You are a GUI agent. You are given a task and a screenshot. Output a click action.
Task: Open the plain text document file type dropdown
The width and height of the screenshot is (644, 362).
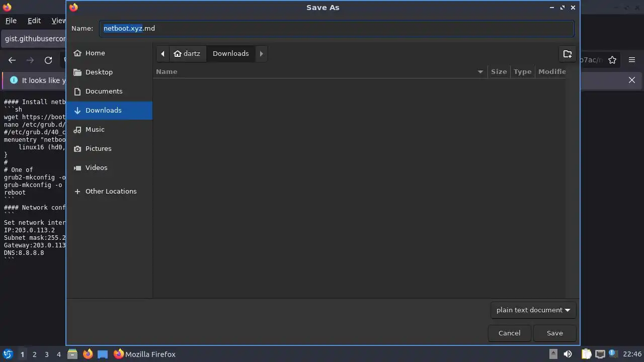[x=533, y=310]
